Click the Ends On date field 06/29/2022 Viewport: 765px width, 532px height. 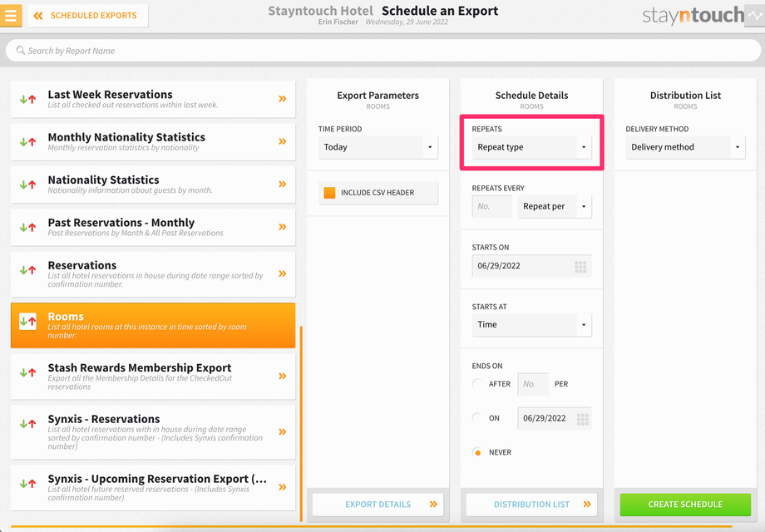coord(555,418)
